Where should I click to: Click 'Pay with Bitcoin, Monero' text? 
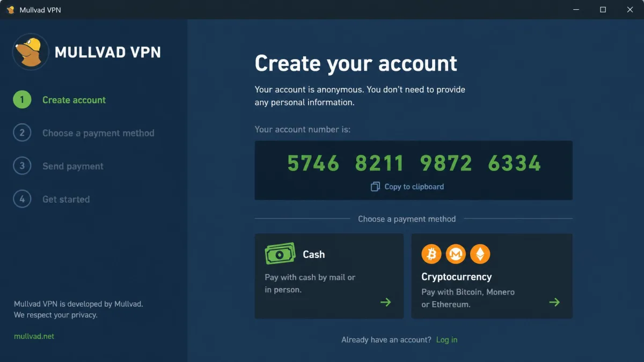point(468,292)
